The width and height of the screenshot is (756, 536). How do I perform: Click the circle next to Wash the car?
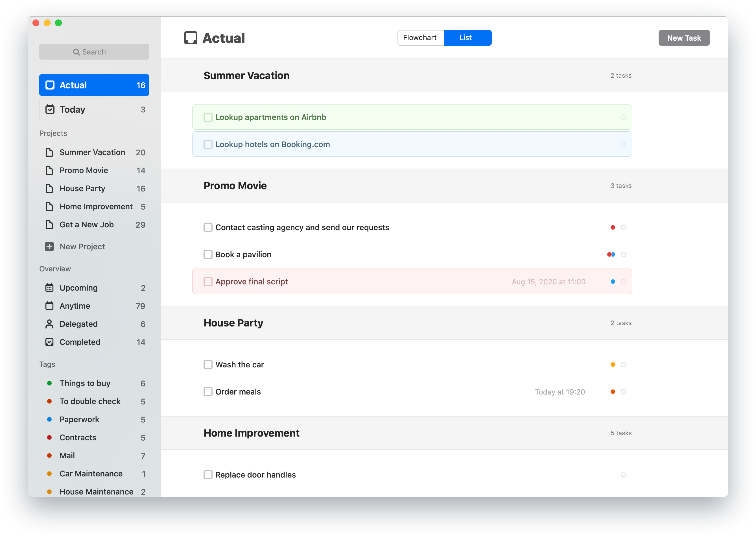click(x=623, y=365)
